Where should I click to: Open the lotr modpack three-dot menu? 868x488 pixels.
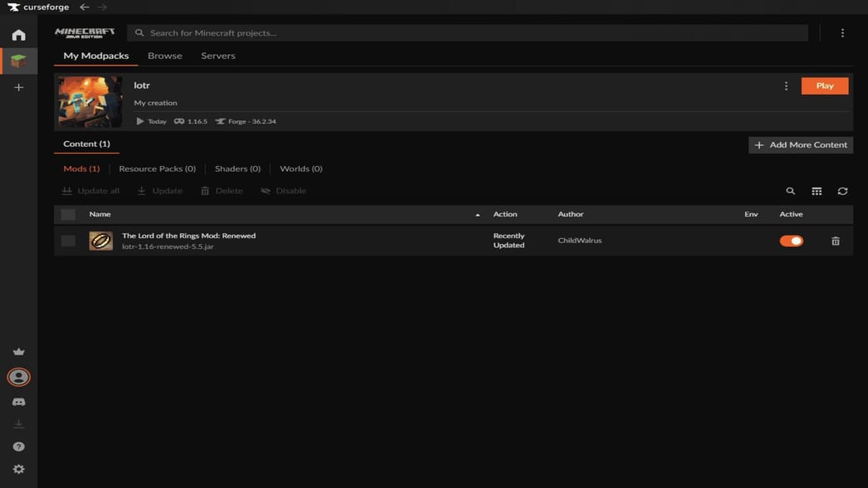pos(786,85)
